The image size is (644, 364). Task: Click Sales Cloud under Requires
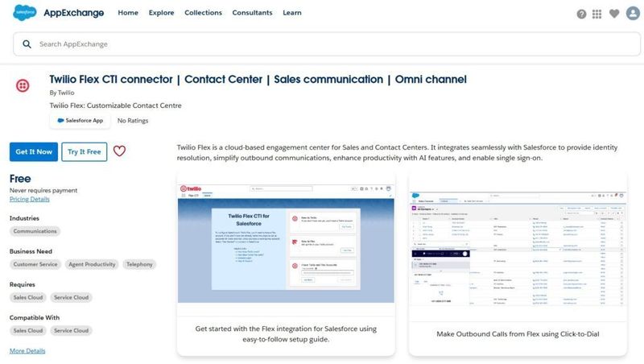(x=28, y=297)
